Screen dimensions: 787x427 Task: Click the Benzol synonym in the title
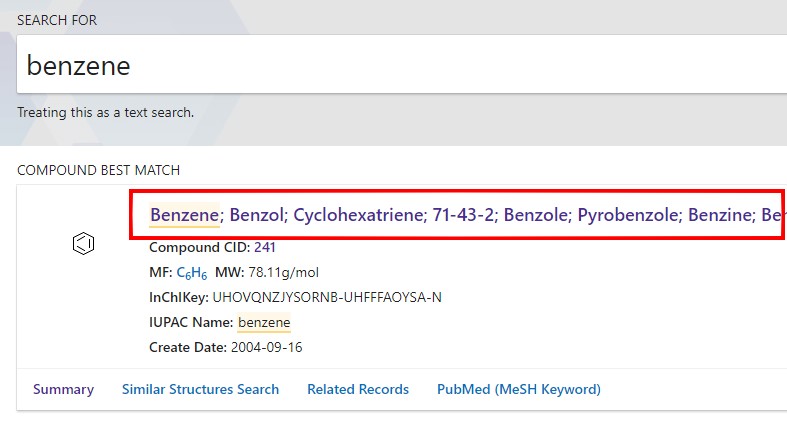tap(256, 215)
